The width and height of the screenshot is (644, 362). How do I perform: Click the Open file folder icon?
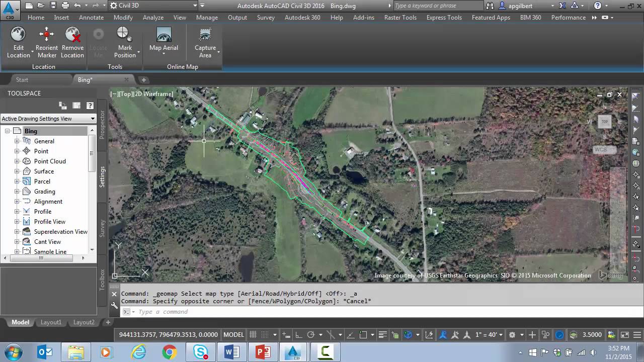coord(41,6)
